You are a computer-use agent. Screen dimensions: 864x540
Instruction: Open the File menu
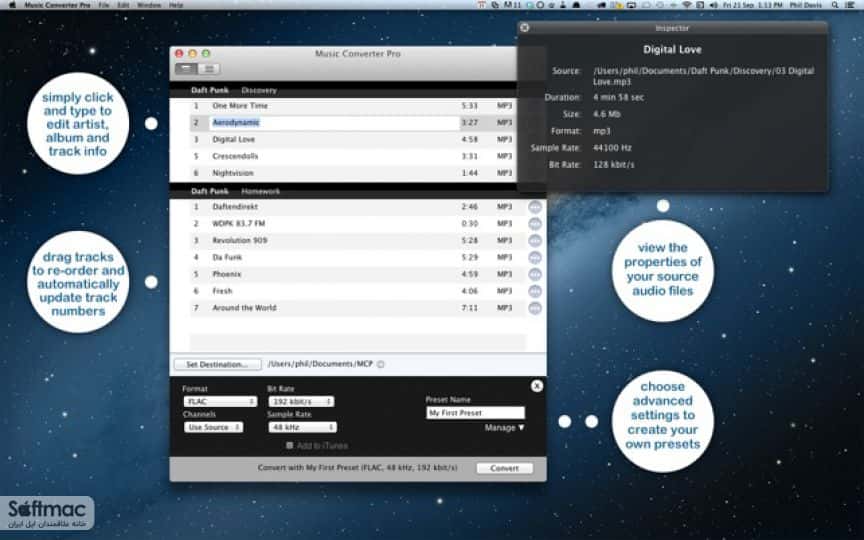(104, 5)
